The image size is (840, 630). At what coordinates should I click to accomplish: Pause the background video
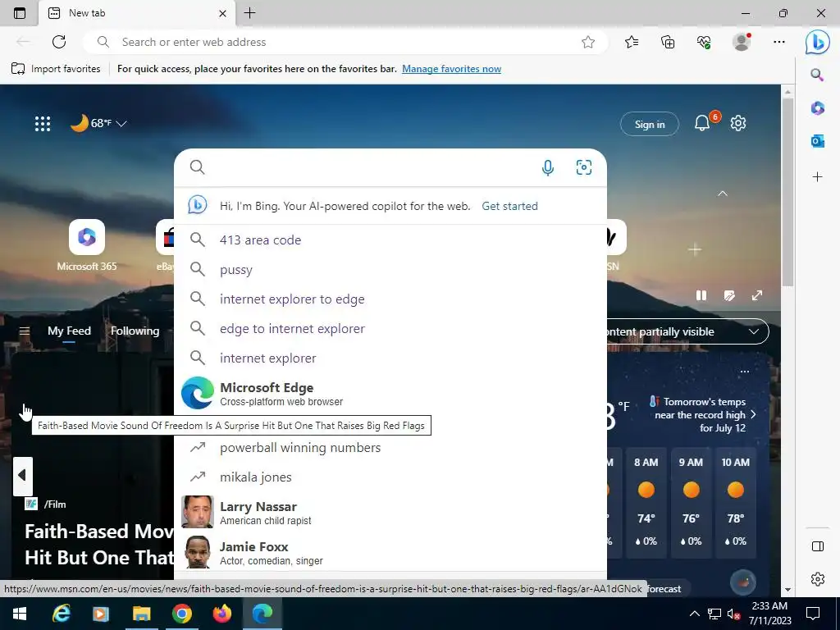click(701, 295)
